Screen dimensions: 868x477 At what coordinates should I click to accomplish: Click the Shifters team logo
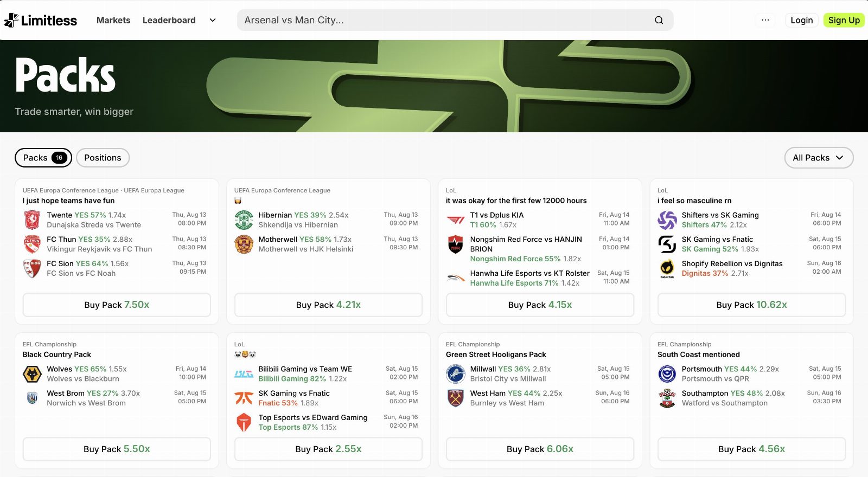[x=667, y=220]
